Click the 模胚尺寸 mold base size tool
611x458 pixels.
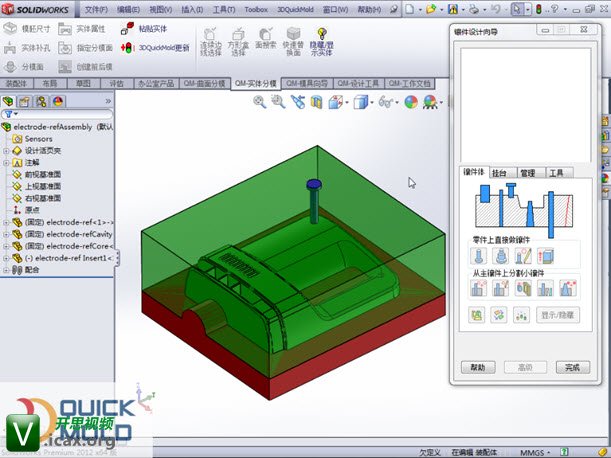click(x=26, y=29)
